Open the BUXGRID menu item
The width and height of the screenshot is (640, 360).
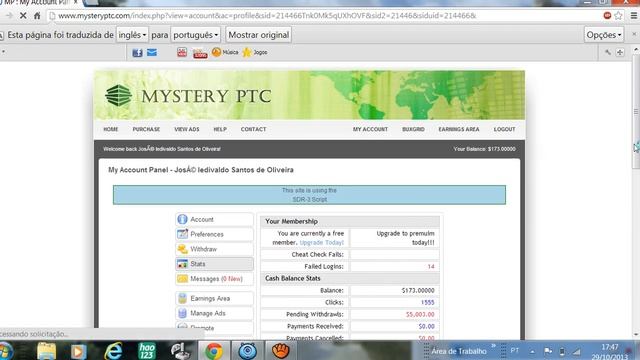[x=413, y=129]
